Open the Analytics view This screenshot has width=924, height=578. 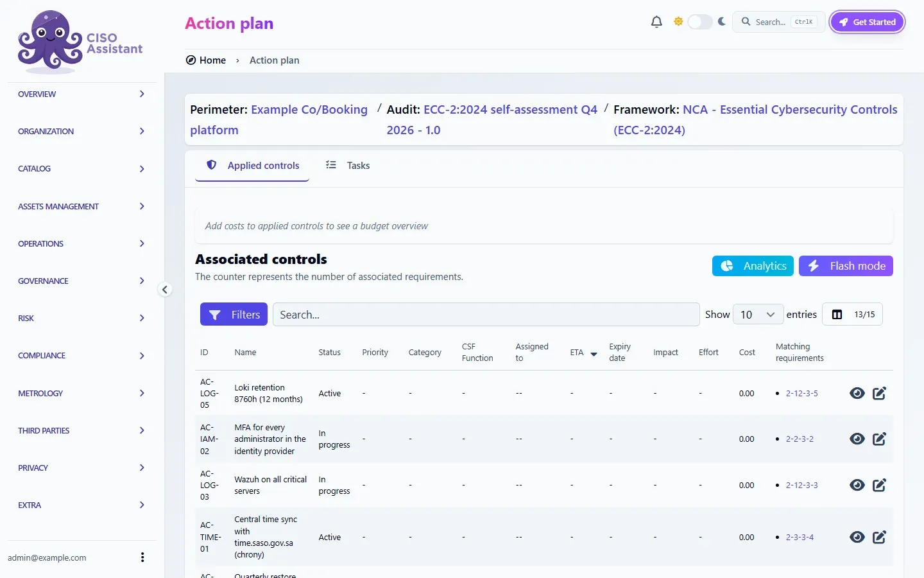pos(753,266)
